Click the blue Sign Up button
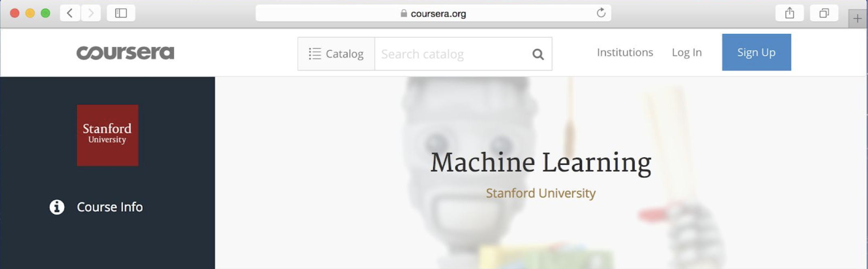The width and height of the screenshot is (868, 269). [756, 52]
